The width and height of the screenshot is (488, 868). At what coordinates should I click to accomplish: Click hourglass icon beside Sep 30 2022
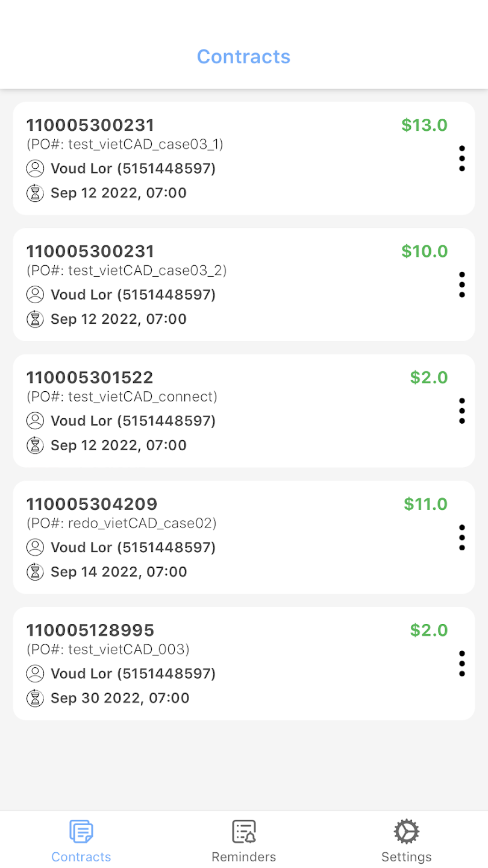pyautogui.click(x=36, y=698)
